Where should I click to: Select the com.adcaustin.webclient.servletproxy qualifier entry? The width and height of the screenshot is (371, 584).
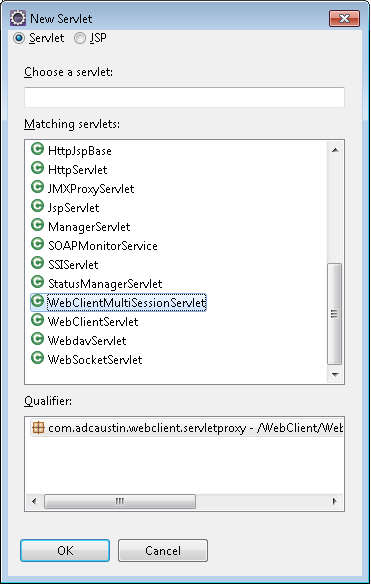click(x=186, y=428)
